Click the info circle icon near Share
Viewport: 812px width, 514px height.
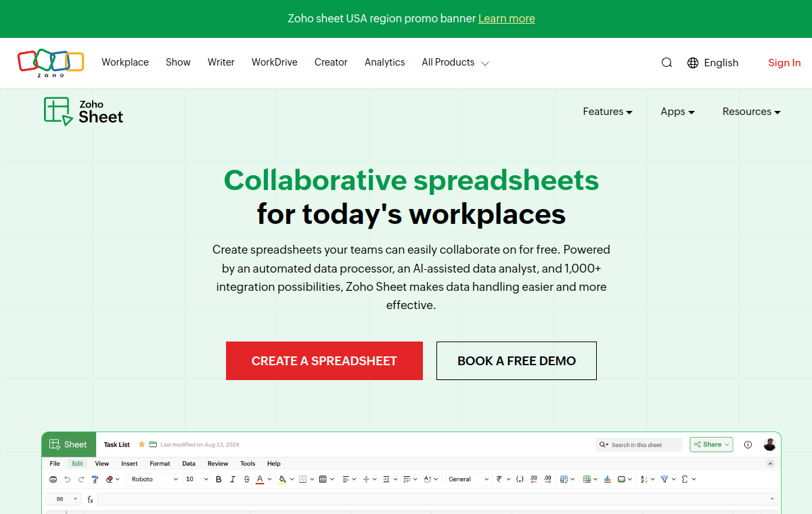pos(748,445)
